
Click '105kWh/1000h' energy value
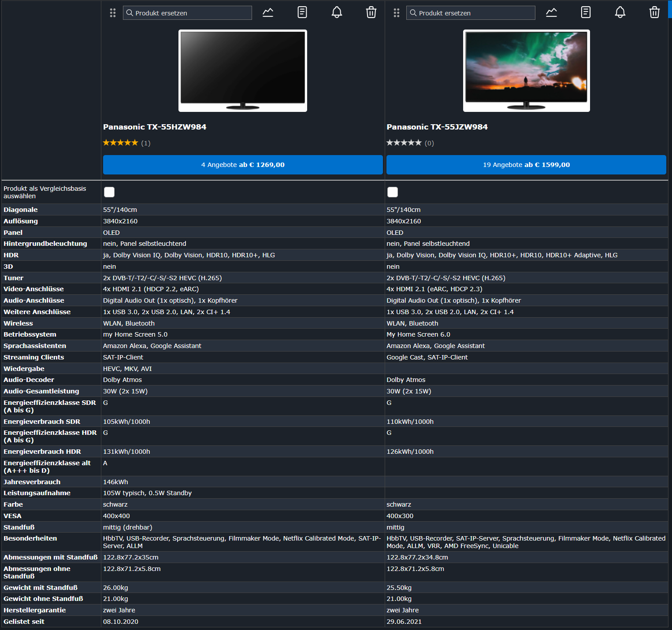coord(126,422)
